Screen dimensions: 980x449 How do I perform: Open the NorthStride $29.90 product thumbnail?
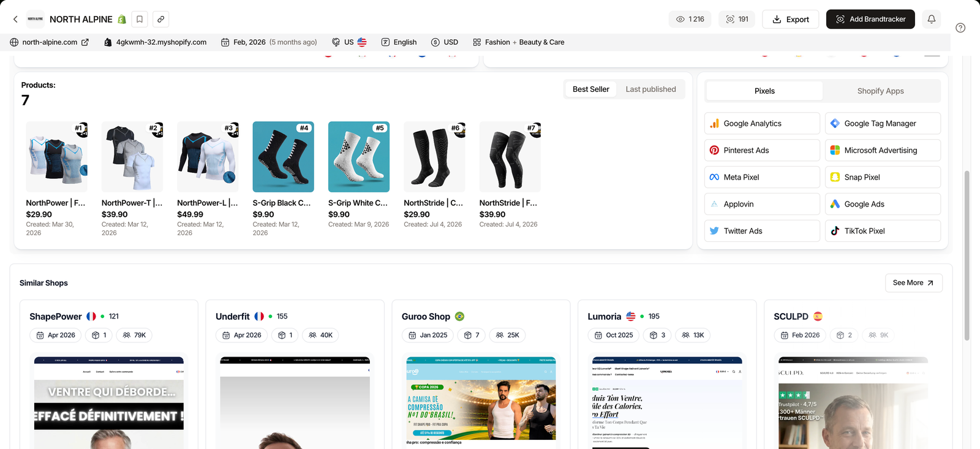pyautogui.click(x=434, y=157)
